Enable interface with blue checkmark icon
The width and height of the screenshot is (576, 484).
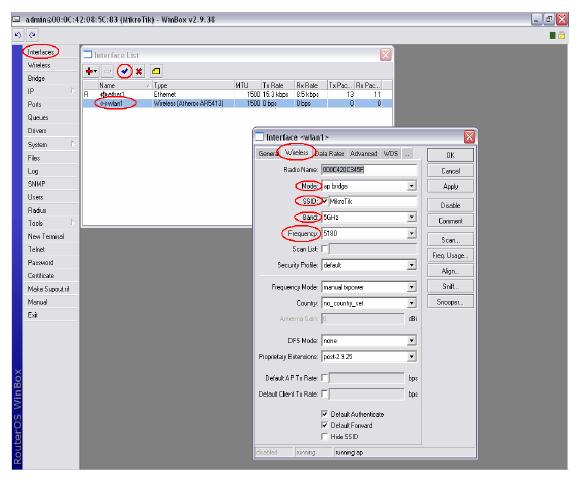[125, 71]
